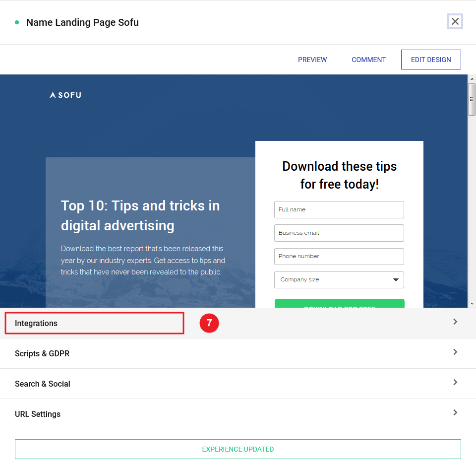
Task: Click the Full name input field
Action: [x=339, y=209]
